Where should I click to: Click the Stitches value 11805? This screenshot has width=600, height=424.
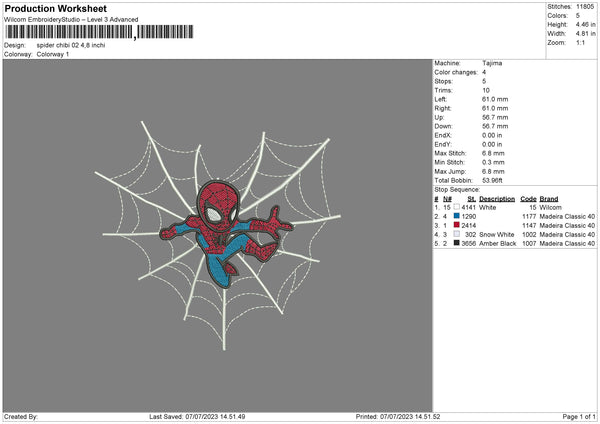point(585,7)
